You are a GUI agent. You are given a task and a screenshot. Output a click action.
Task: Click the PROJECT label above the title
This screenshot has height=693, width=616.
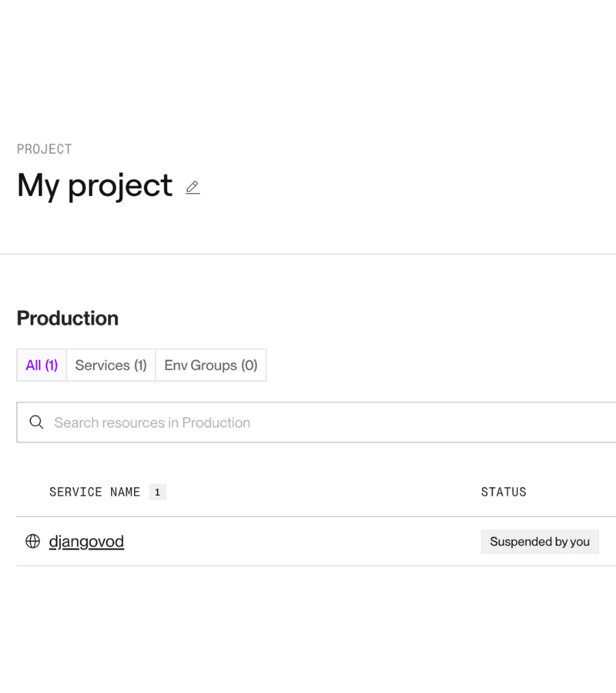pos(44,149)
